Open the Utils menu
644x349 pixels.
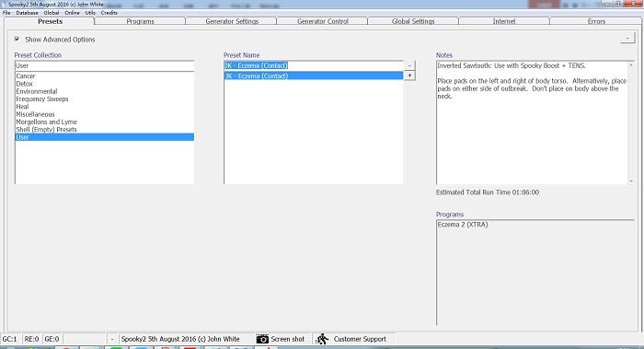point(90,13)
